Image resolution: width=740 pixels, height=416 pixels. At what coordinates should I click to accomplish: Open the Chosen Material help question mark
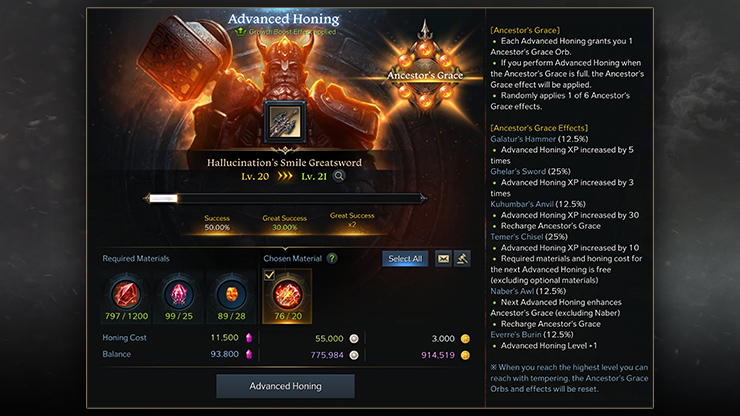click(x=332, y=258)
